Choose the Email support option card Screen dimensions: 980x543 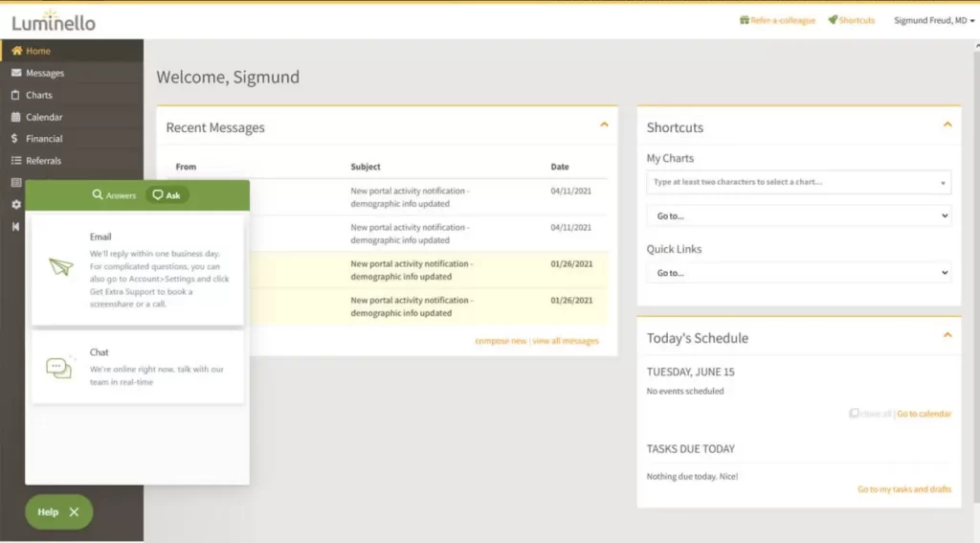[x=138, y=270]
